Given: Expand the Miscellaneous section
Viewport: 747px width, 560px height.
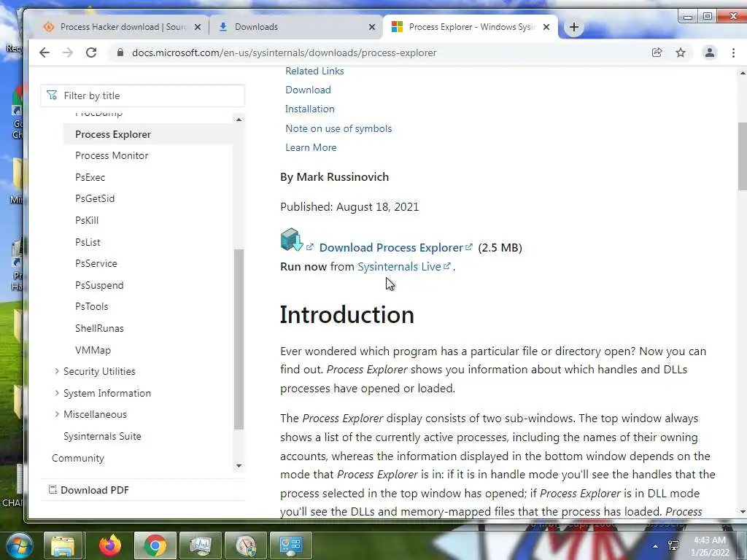Looking at the screenshot, I should pos(57,414).
